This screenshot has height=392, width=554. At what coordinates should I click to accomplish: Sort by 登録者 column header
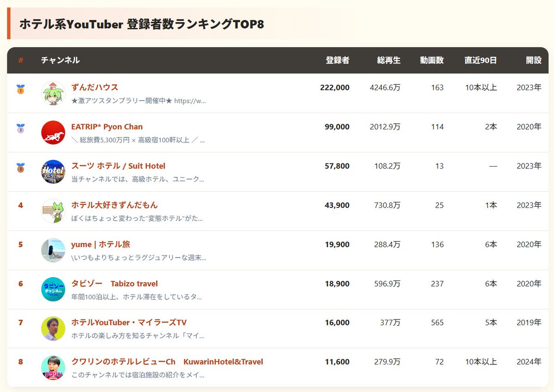coord(337,60)
